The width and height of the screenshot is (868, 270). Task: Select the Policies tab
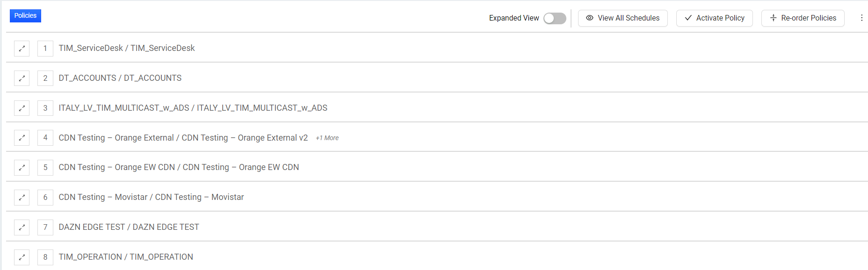pyautogui.click(x=25, y=16)
